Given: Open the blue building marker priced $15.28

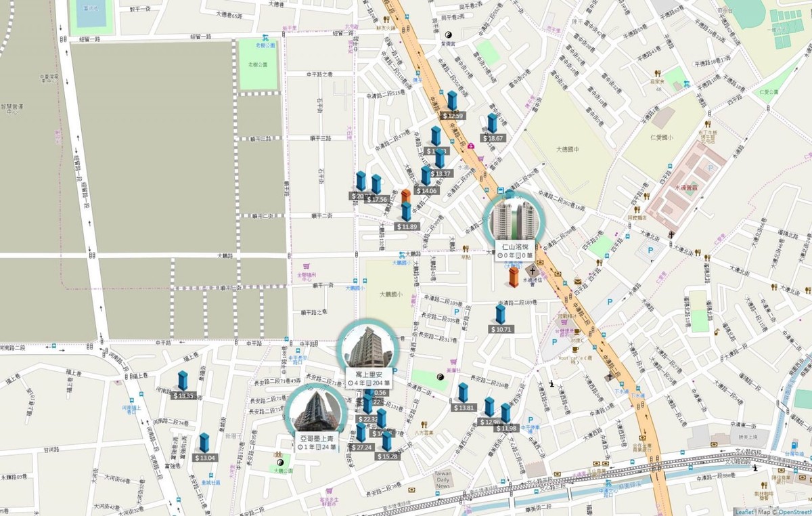Looking at the screenshot, I should [386, 442].
